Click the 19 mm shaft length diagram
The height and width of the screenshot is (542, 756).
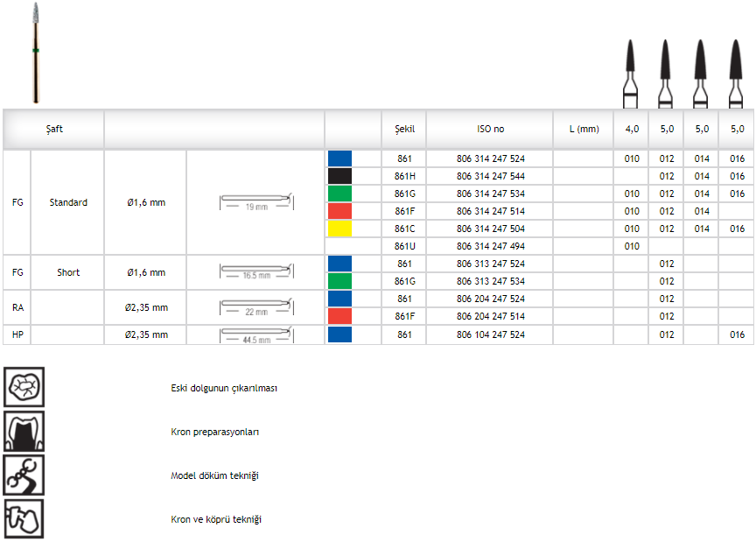point(255,202)
